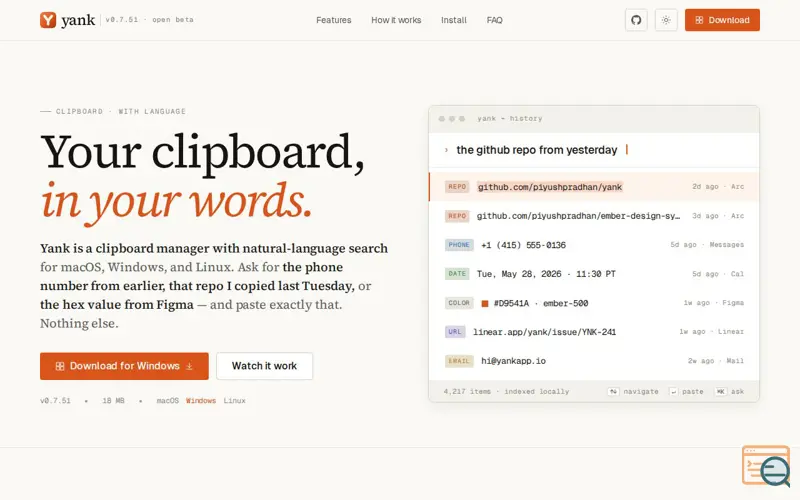This screenshot has height=500, width=800.
Task: Select the ember-design-sy… repo result
Action: coord(594,216)
